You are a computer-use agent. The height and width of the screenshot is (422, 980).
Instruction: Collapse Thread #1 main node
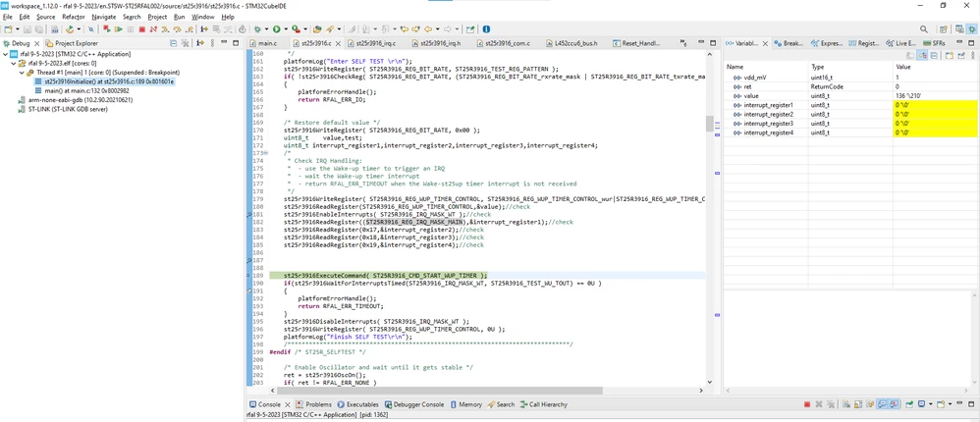[22, 73]
